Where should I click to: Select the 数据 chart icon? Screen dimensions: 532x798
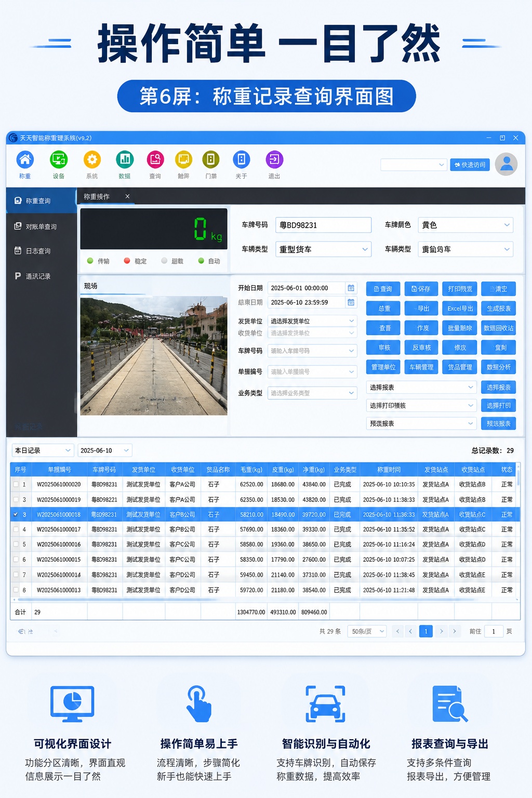click(x=125, y=159)
